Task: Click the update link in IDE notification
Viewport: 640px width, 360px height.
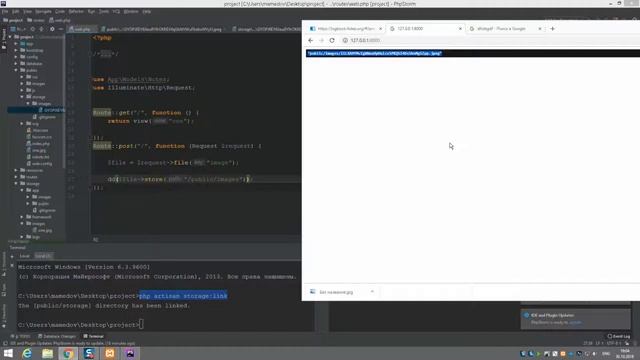Action: pyautogui.click(x=575, y=322)
